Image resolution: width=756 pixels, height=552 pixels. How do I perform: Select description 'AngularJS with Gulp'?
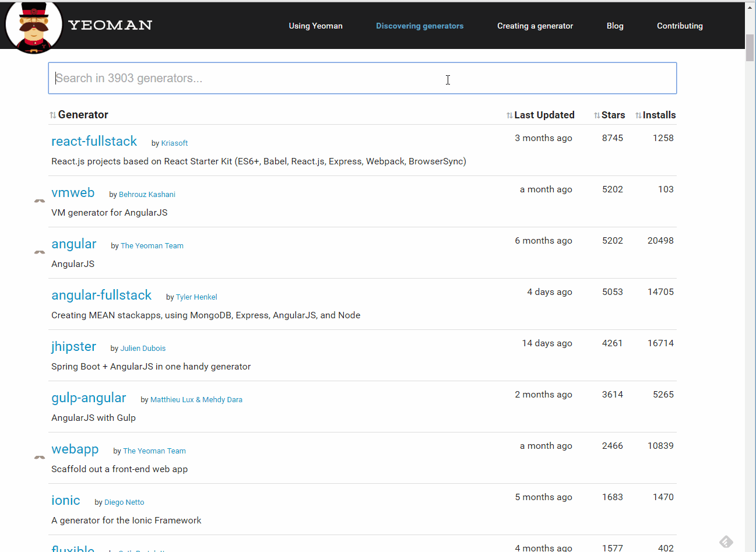[x=93, y=418]
